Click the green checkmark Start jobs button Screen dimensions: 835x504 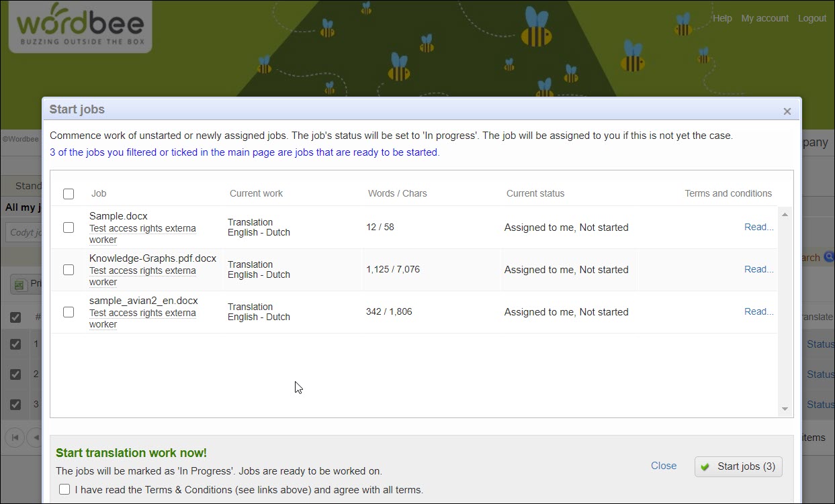(738, 466)
